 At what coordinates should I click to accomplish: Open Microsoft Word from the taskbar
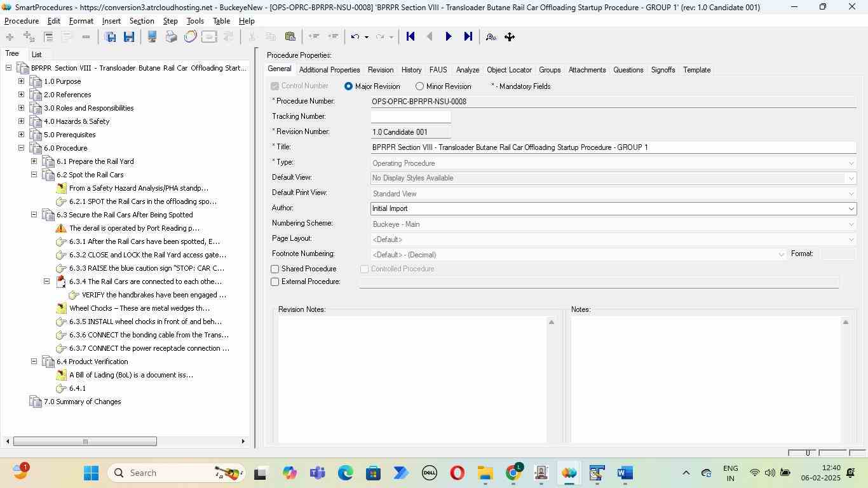[x=625, y=473]
